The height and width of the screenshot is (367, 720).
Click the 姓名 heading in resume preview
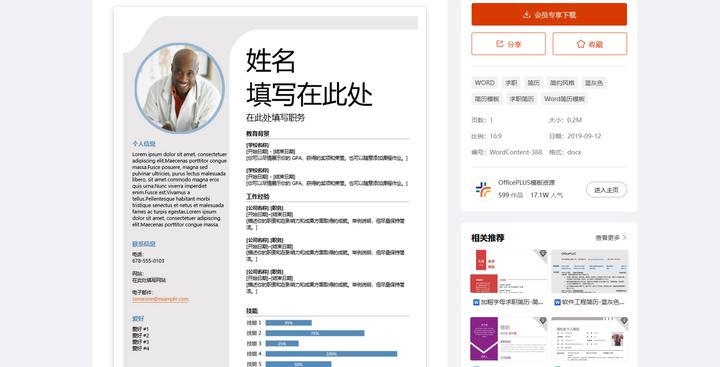pyautogui.click(x=270, y=61)
